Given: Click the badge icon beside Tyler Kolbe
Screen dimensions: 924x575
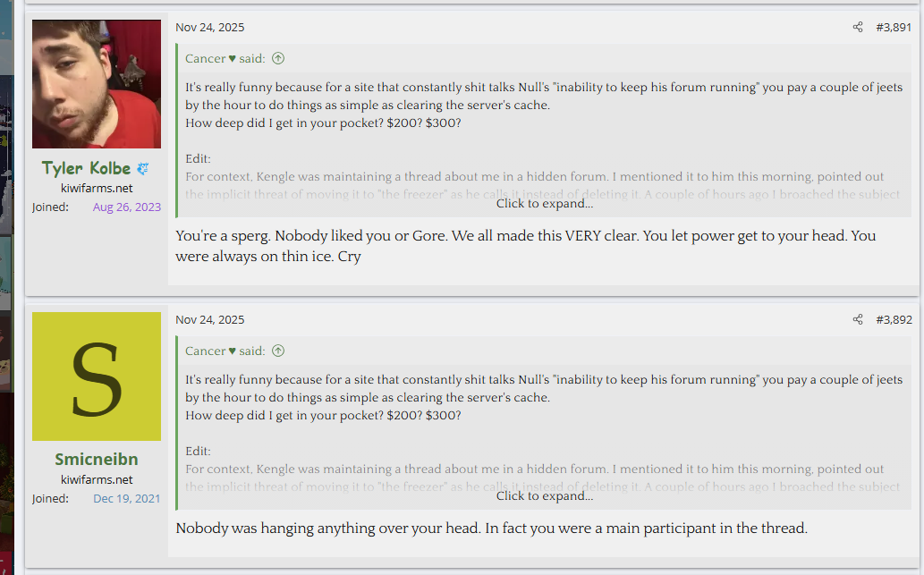Looking at the screenshot, I should click(x=143, y=168).
